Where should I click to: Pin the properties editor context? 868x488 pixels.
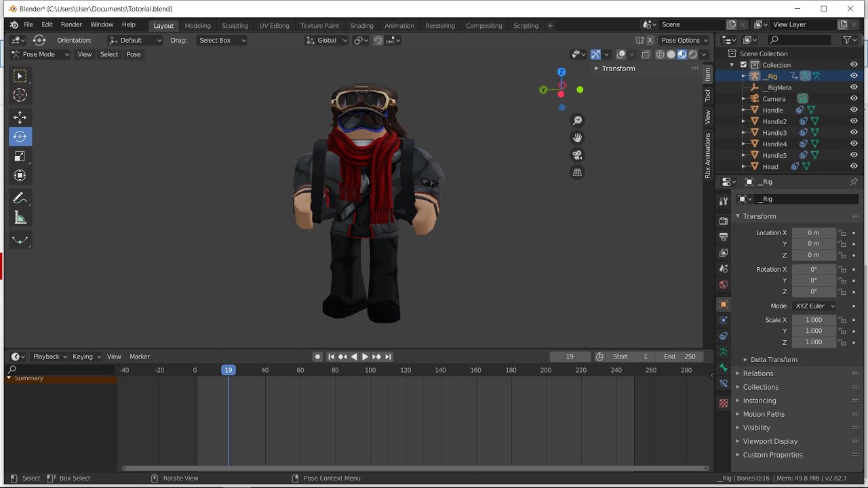pos(854,182)
